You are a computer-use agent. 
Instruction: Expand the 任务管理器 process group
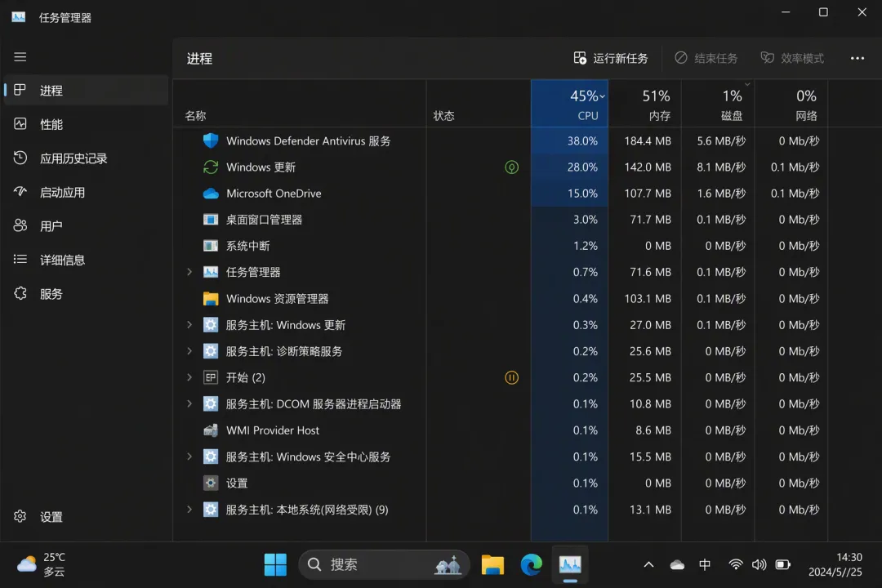pyautogui.click(x=189, y=272)
